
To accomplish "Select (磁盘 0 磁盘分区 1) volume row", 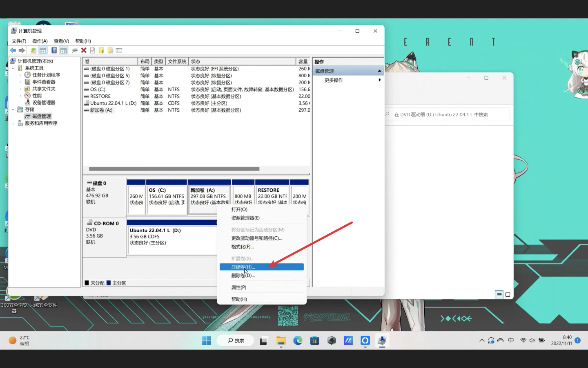I will tap(196, 69).
